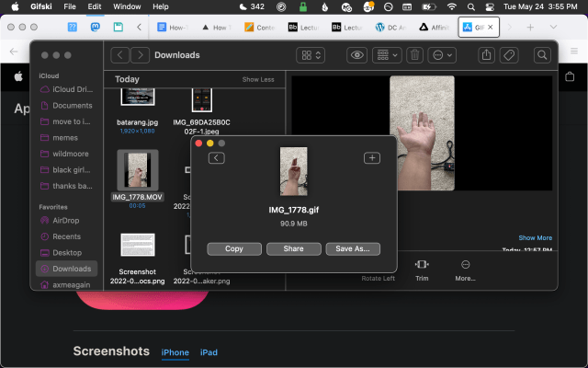Image resolution: width=588 pixels, height=368 pixels.
Task: Open Control Center in menu bar
Action: point(489,6)
